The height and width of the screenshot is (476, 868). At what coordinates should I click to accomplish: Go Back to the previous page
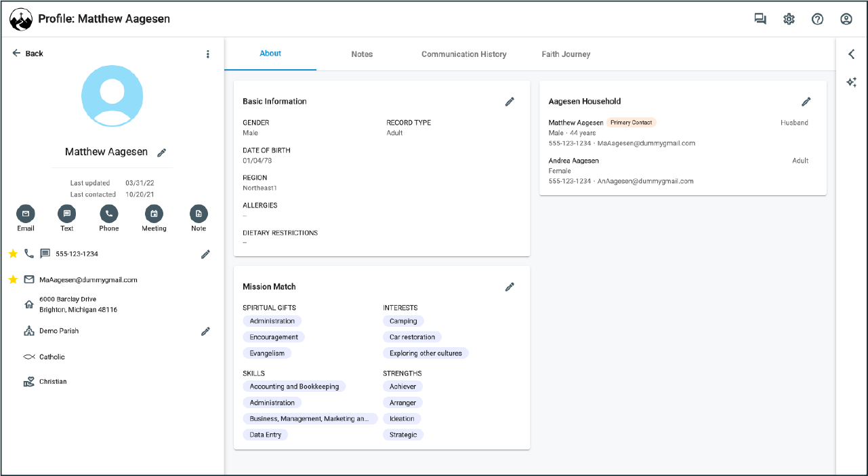(28, 54)
